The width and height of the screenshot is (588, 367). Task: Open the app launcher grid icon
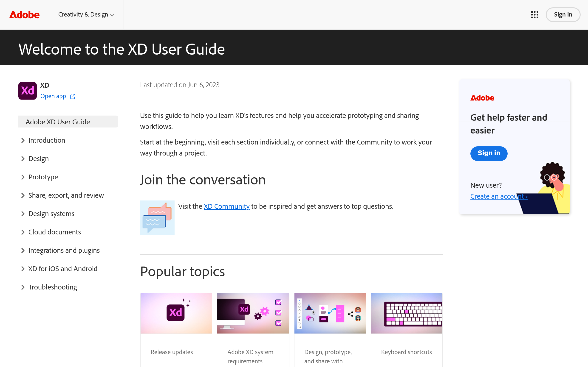coord(534,14)
